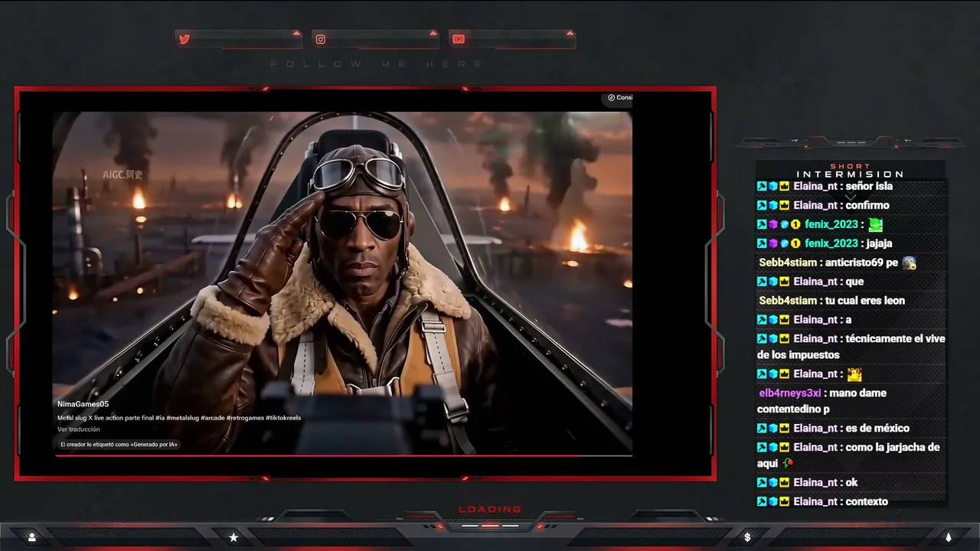Viewport: 980px width, 551px height.
Task: Click the gold coin badge beside "jajaja"
Action: click(x=795, y=243)
